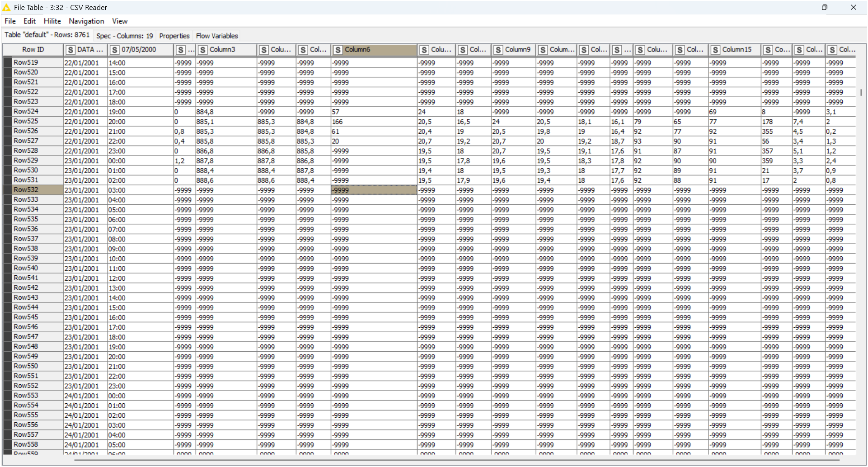Open the View menu

tap(120, 21)
